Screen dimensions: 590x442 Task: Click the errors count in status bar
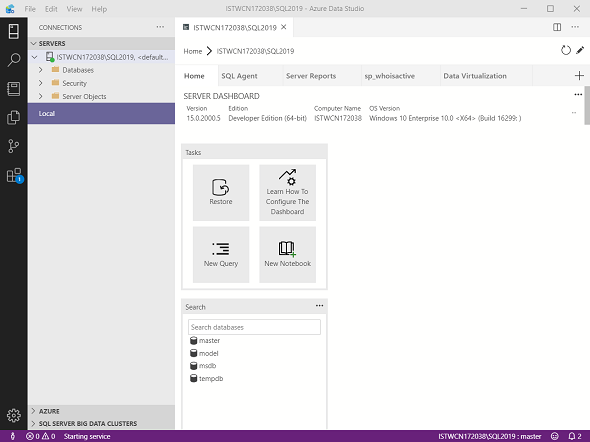tap(33, 436)
